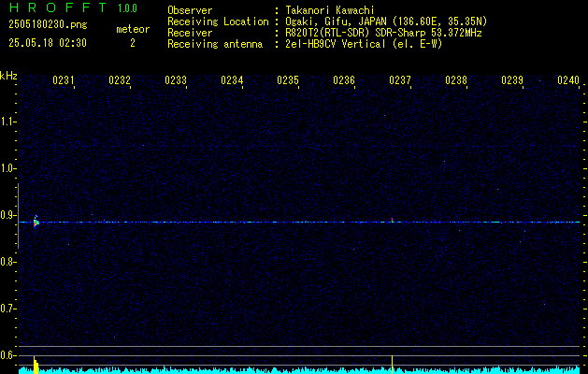
Task: Click the bright meteor echo before 0231
Action: click(36, 223)
